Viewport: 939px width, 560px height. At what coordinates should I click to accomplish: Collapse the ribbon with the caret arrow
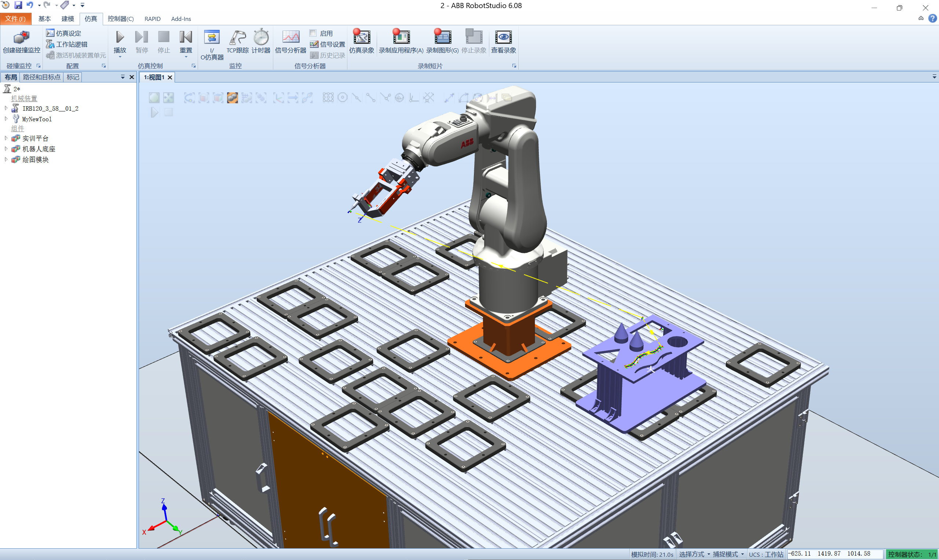click(x=921, y=18)
